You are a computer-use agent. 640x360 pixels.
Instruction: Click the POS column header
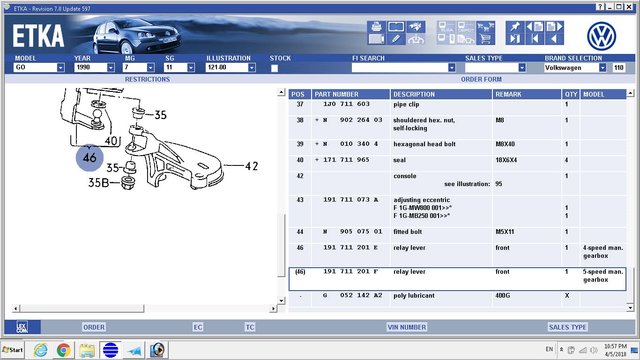[300, 94]
